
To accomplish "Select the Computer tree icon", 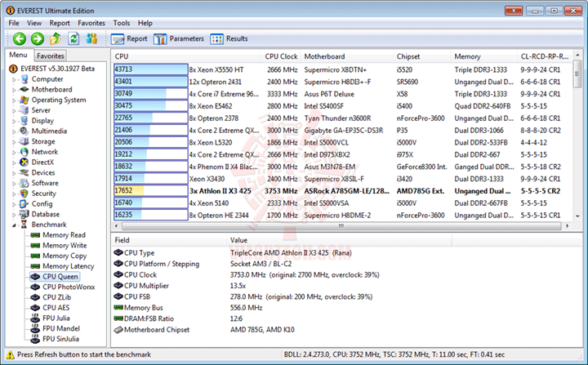I will (24, 79).
